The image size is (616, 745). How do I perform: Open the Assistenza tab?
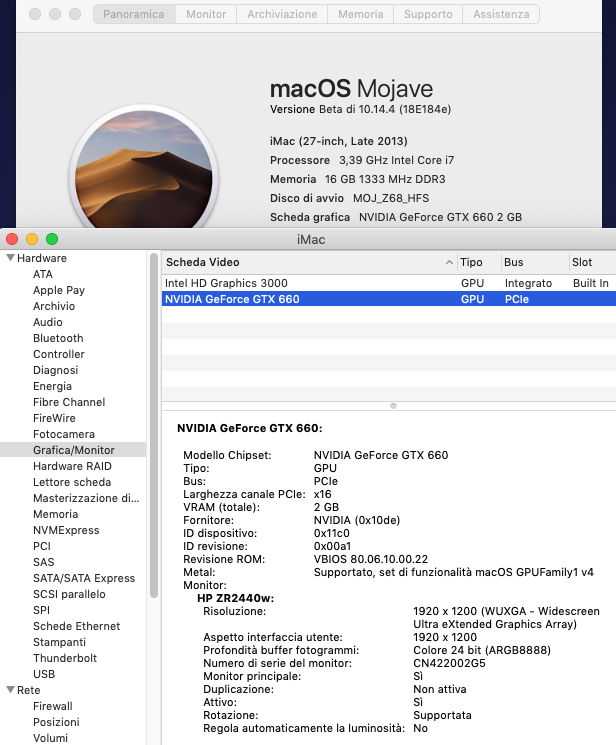tap(501, 14)
